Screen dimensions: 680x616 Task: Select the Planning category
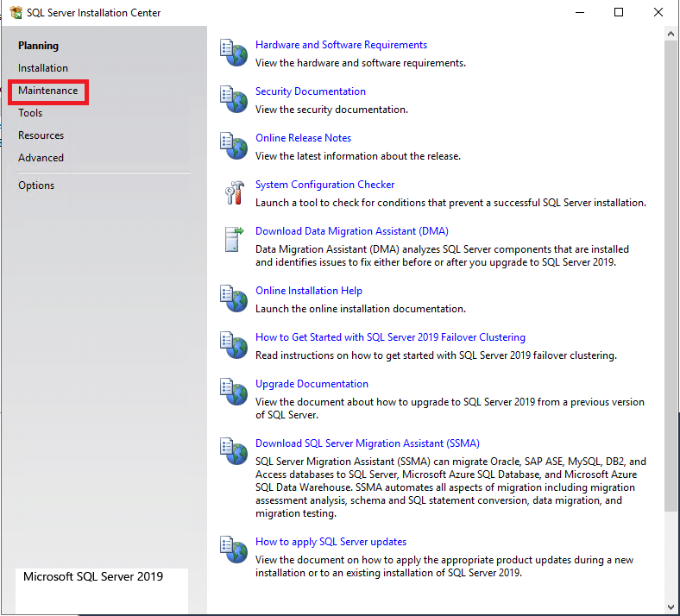pos(38,46)
